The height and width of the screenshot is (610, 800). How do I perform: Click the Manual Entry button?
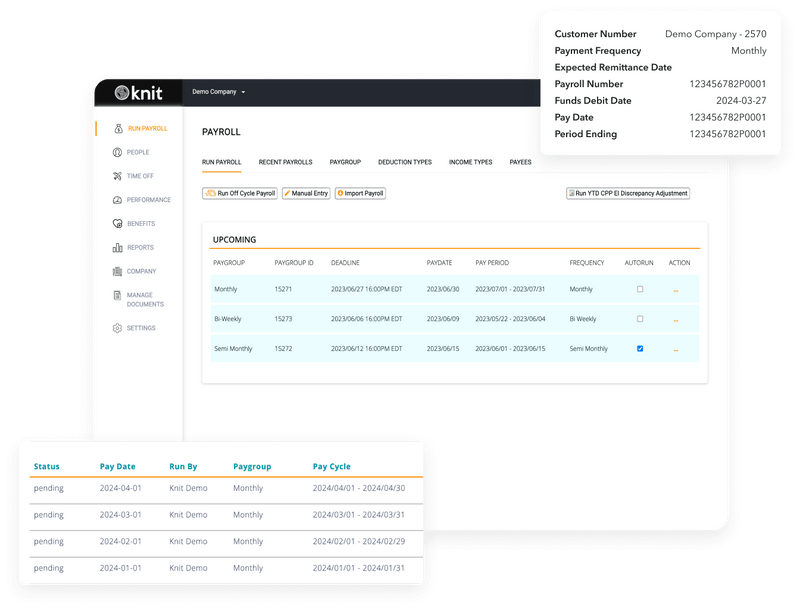click(x=307, y=193)
